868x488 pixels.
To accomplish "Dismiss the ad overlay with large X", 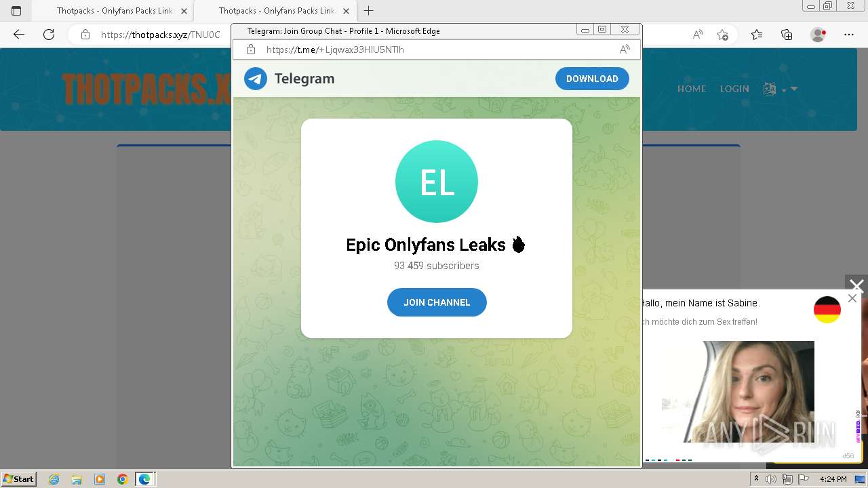I will (x=856, y=286).
